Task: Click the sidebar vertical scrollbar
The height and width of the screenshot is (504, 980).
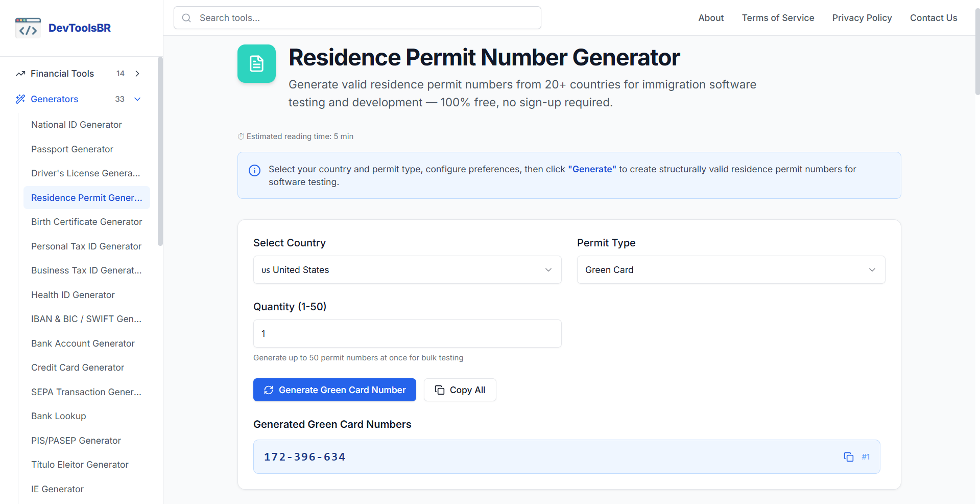Action: 160,153
